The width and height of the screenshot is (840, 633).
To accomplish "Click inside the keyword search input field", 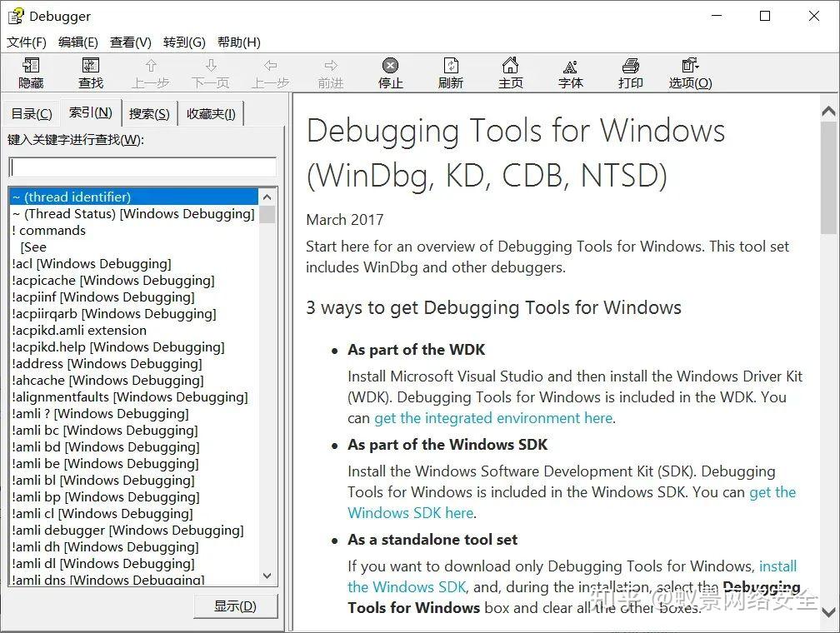I will coord(142,167).
